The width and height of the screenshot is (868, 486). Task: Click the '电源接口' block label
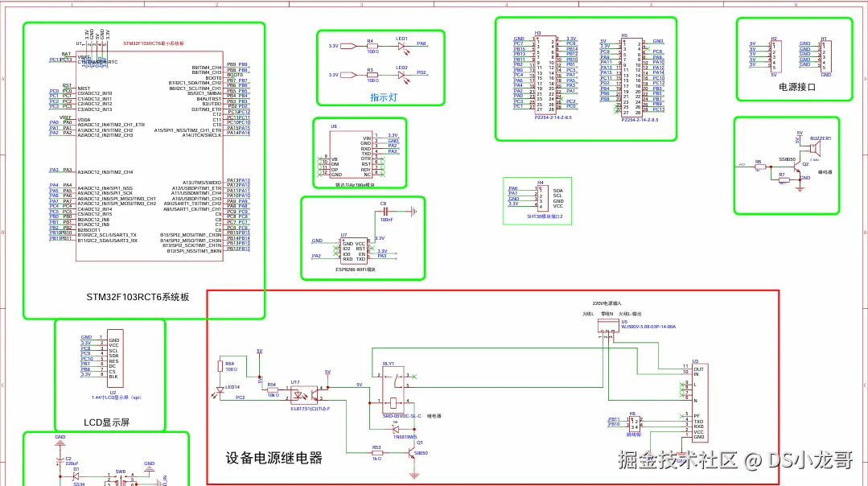[x=797, y=87]
